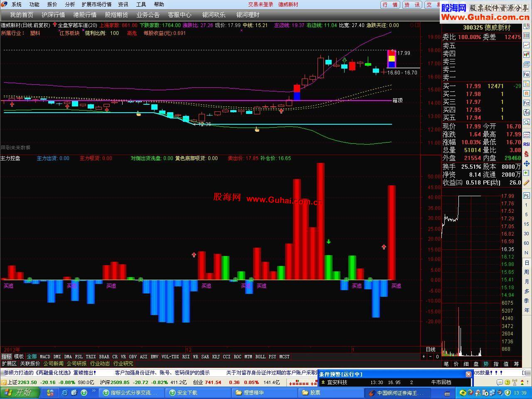This screenshot has width=532, height=399.
Task: Open the 扩展市场行情 menu
Action: (x=96, y=4)
